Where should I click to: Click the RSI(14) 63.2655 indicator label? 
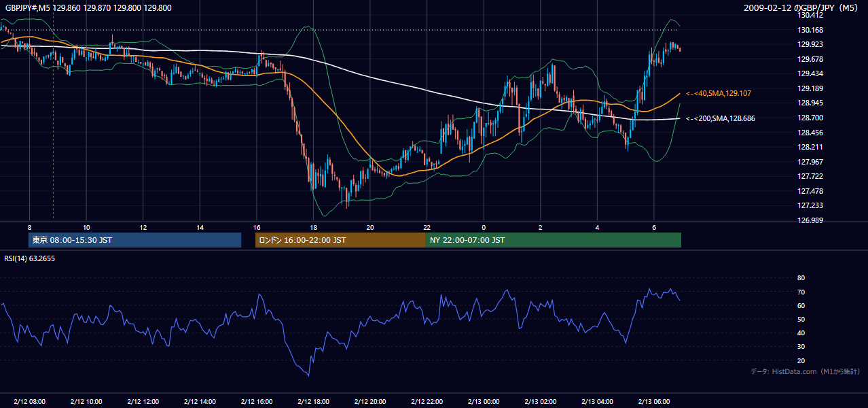pyautogui.click(x=30, y=258)
